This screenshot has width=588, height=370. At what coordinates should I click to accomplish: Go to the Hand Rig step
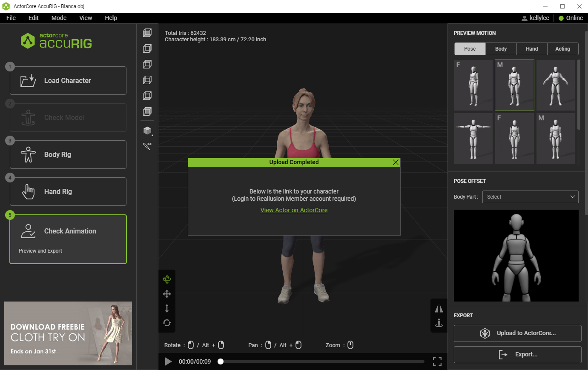point(68,191)
